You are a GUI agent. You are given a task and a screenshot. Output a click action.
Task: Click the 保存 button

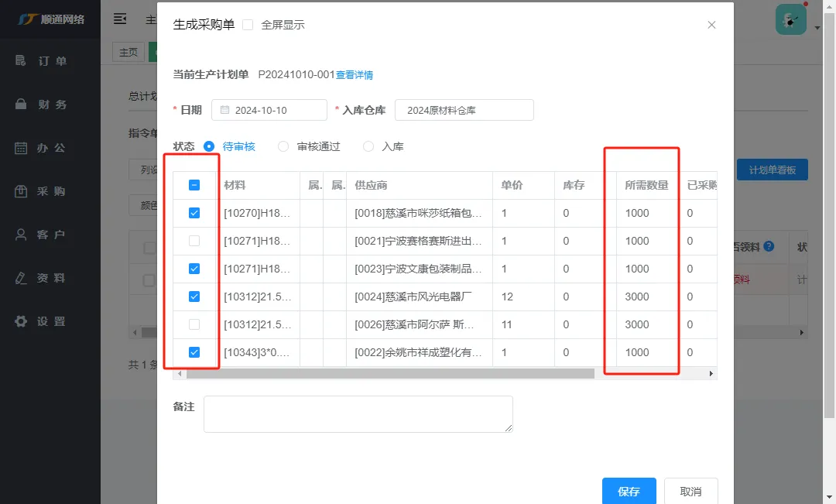629,491
